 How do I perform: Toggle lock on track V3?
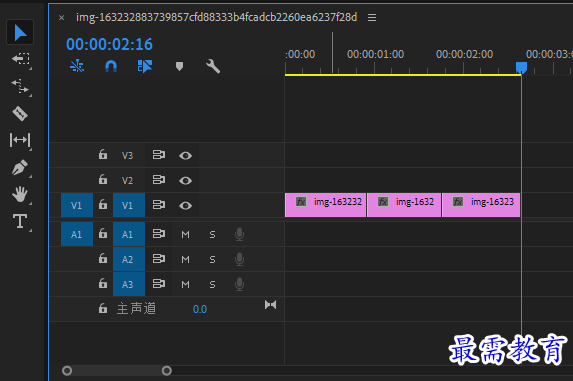103,155
